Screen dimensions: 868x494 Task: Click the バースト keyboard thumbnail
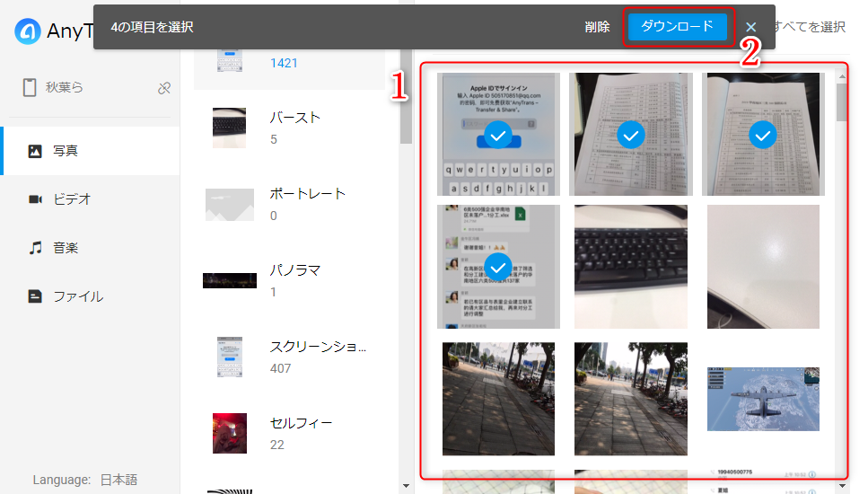coord(229,128)
